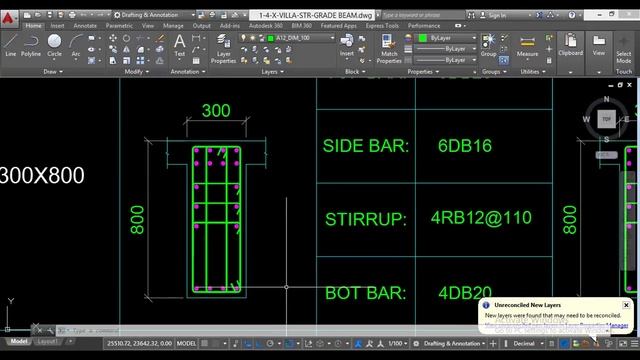Switch to the Layout1 tab
640x360 pixels.
pyautogui.click(x=47, y=341)
